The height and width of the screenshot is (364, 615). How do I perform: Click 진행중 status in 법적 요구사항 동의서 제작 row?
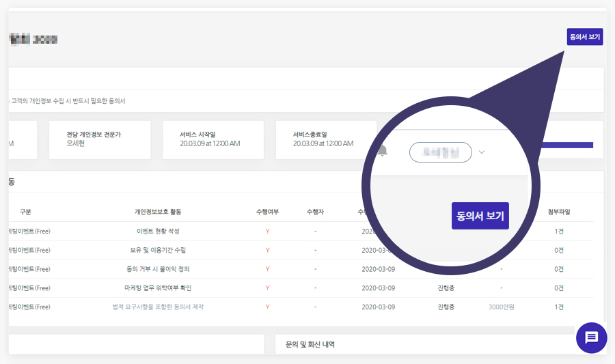point(446,307)
